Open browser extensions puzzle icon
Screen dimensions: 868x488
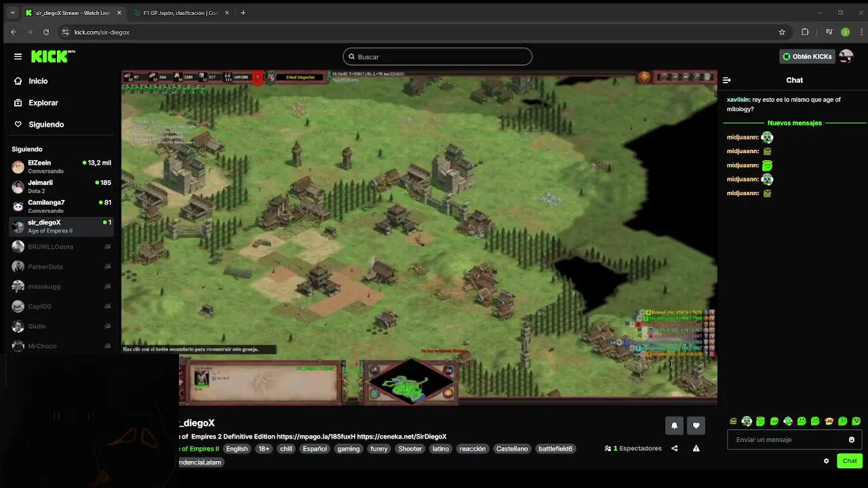pos(805,32)
